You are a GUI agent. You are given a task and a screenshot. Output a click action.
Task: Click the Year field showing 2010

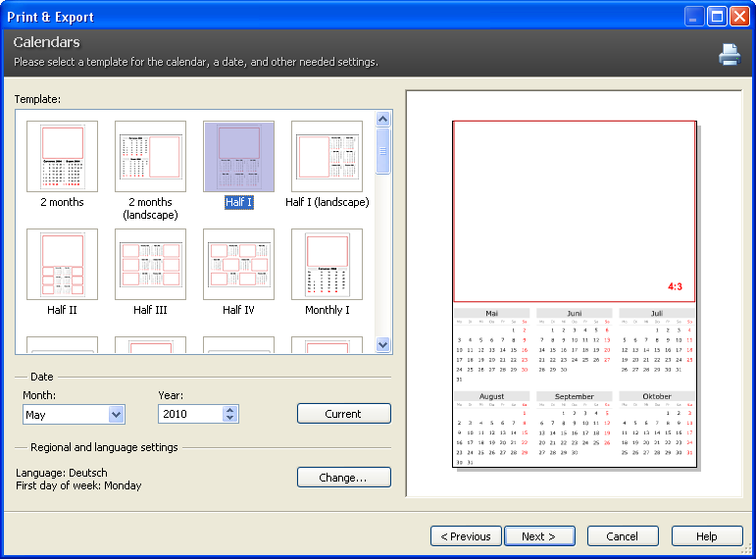(x=191, y=414)
